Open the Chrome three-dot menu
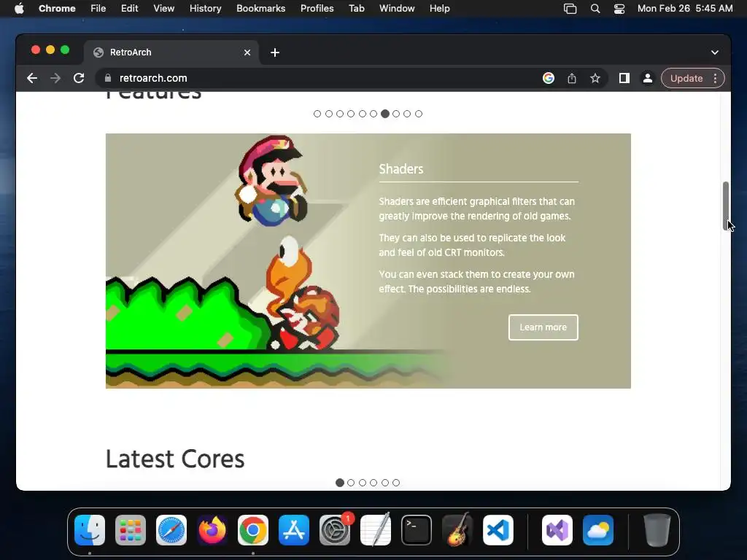Image resolution: width=747 pixels, height=560 pixels. coord(715,78)
